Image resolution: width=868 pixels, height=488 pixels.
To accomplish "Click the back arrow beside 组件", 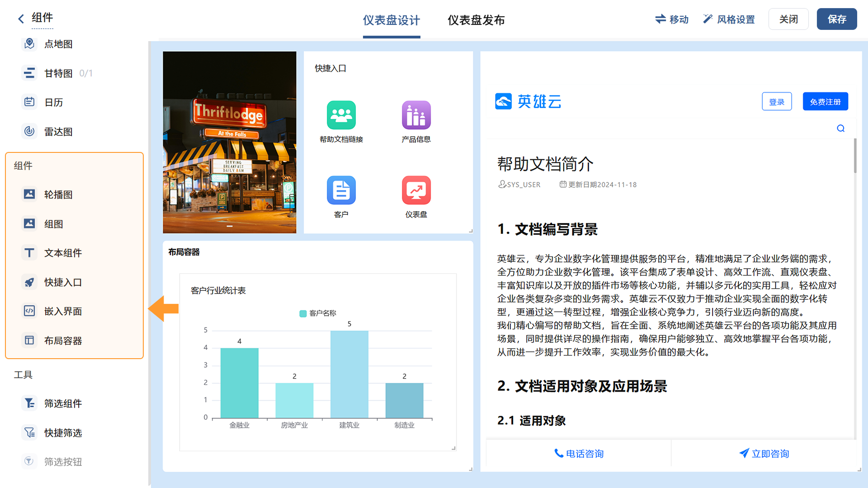I will [21, 19].
